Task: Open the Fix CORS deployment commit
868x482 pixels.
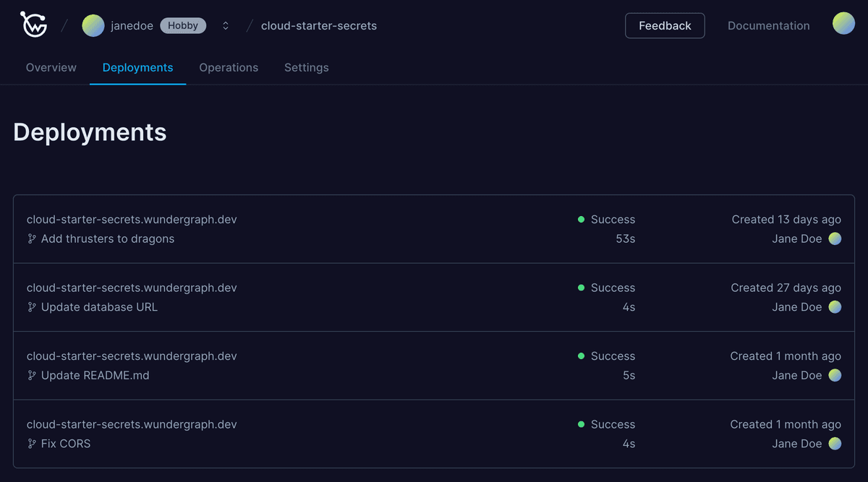Action: click(66, 444)
